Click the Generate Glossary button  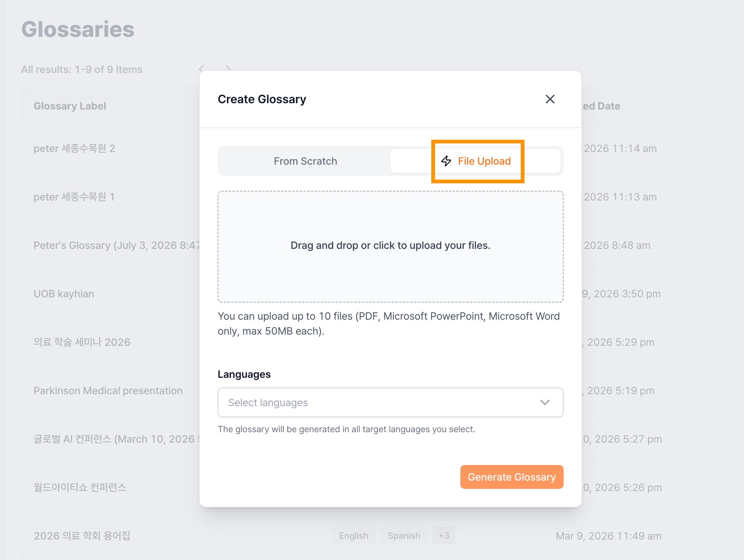click(511, 477)
